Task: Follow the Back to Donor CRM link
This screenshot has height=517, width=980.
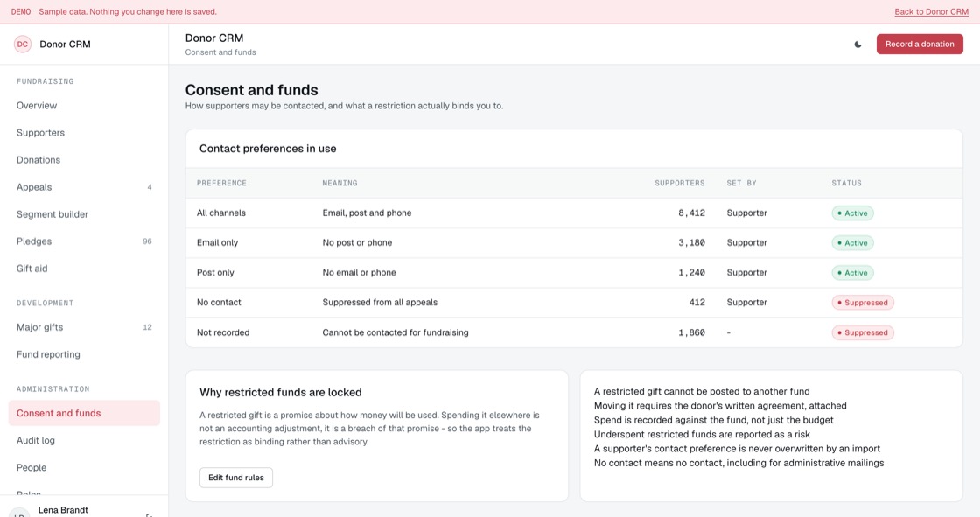Action: click(931, 12)
